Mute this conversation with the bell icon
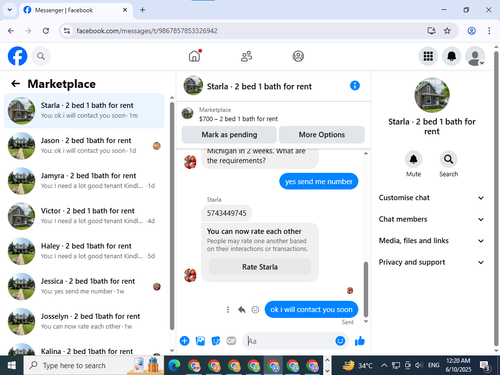The image size is (500, 375). coord(413,159)
